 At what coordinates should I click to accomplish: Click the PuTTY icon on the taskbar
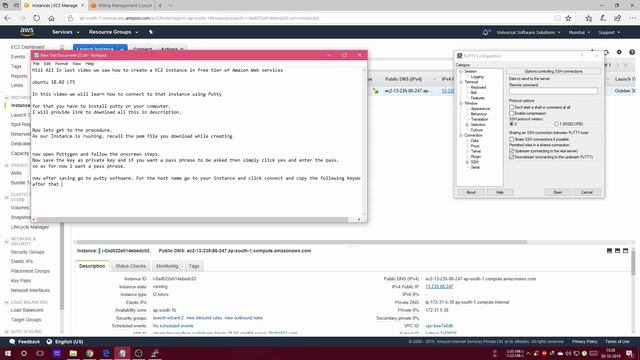click(x=155, y=353)
